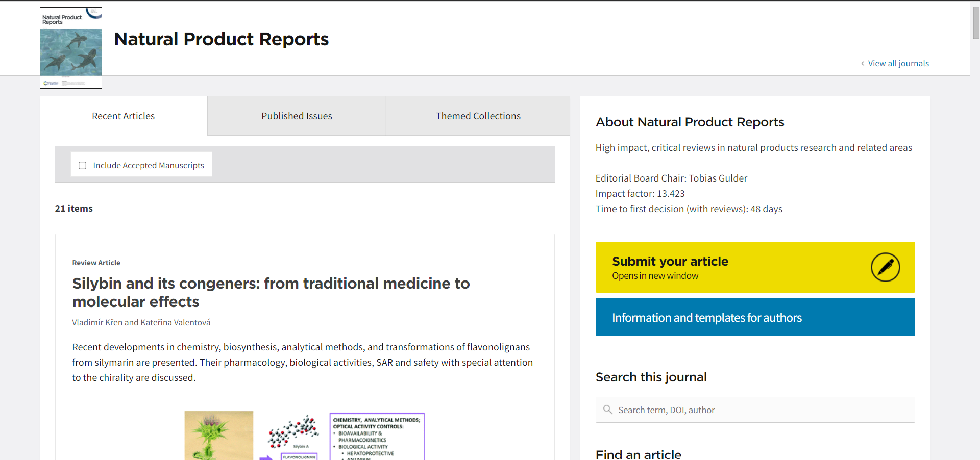Open the Silybin and its congeners article
Screen dimensions: 980x460
click(x=271, y=292)
